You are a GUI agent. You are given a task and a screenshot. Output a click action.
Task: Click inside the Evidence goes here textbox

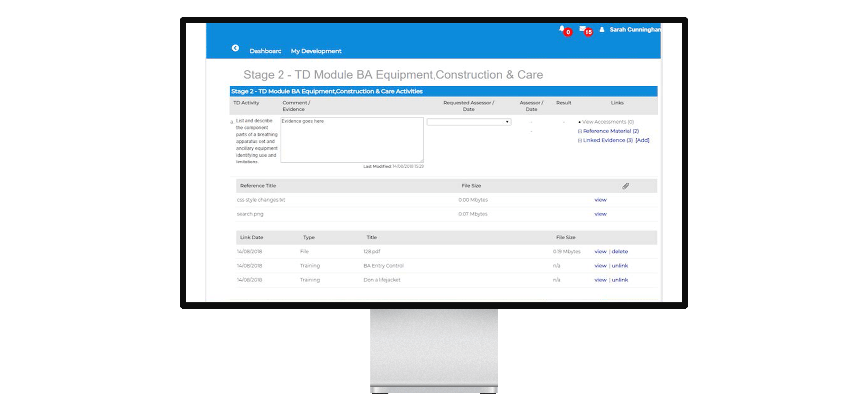coord(352,140)
